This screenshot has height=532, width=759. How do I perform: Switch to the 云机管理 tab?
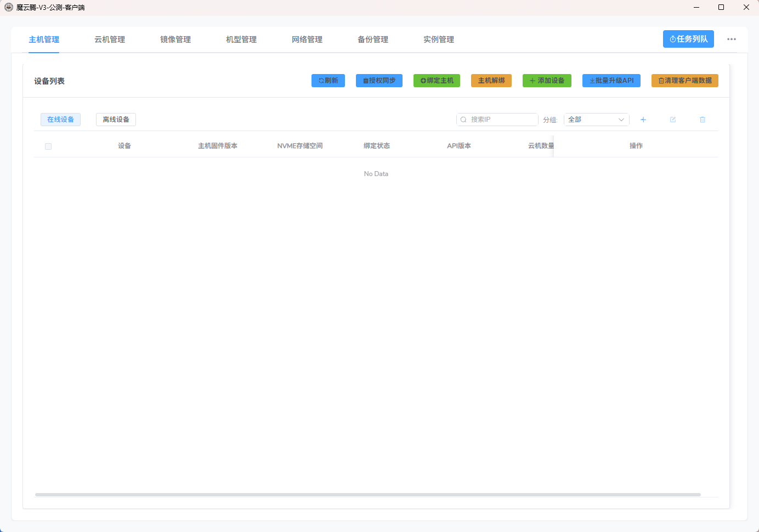coord(110,39)
